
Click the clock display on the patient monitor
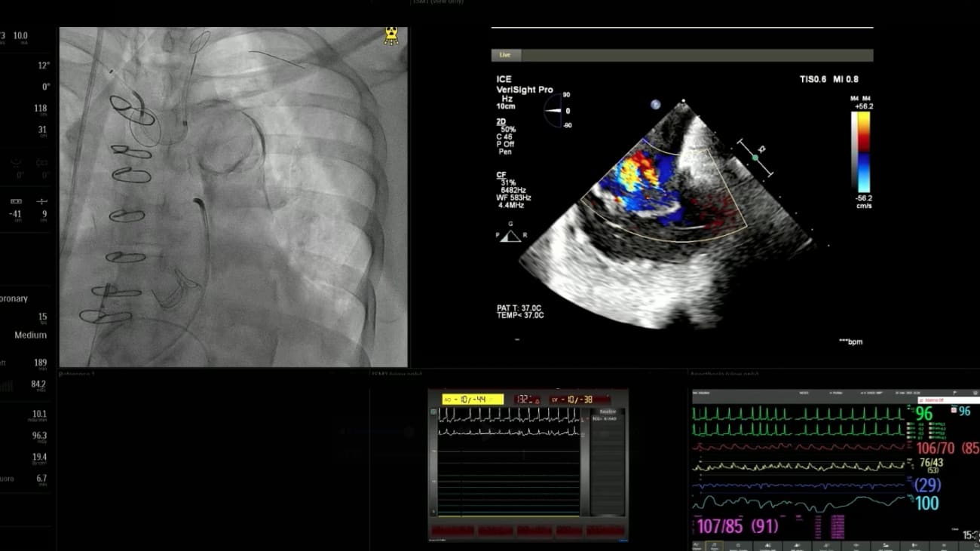971,534
